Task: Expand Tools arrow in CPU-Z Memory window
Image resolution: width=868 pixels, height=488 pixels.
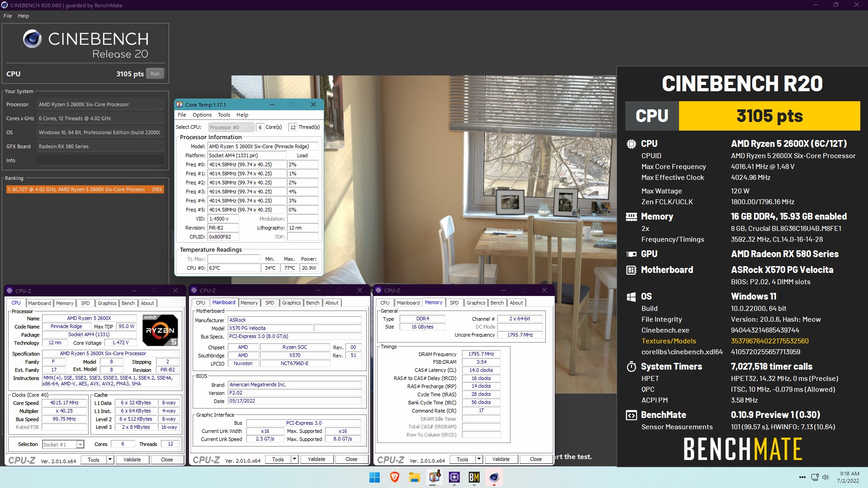Action: coord(479,459)
